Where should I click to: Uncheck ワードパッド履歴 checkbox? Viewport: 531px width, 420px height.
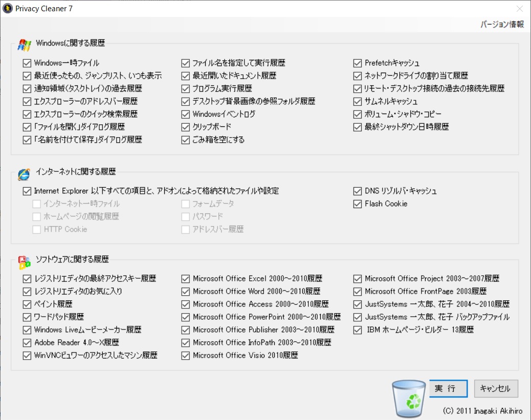click(27, 317)
